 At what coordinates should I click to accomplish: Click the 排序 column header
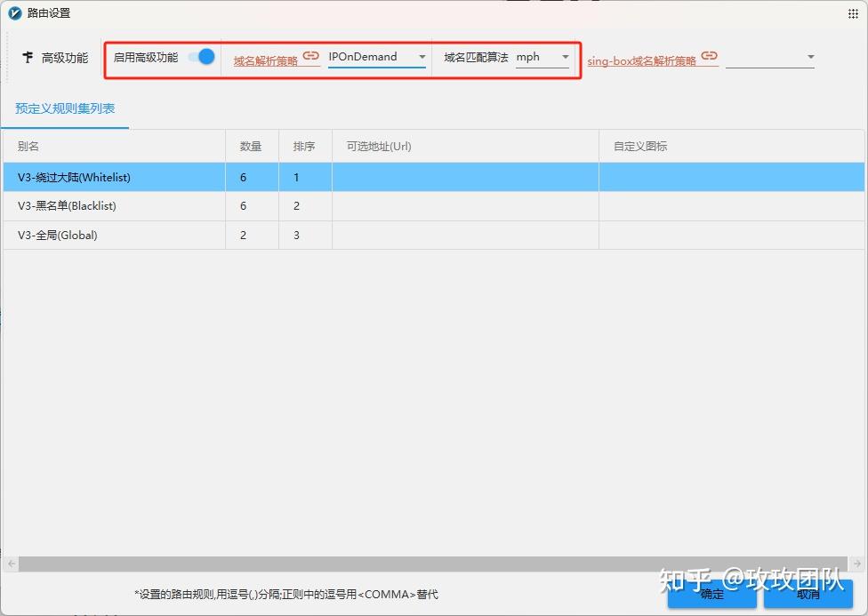(305, 147)
